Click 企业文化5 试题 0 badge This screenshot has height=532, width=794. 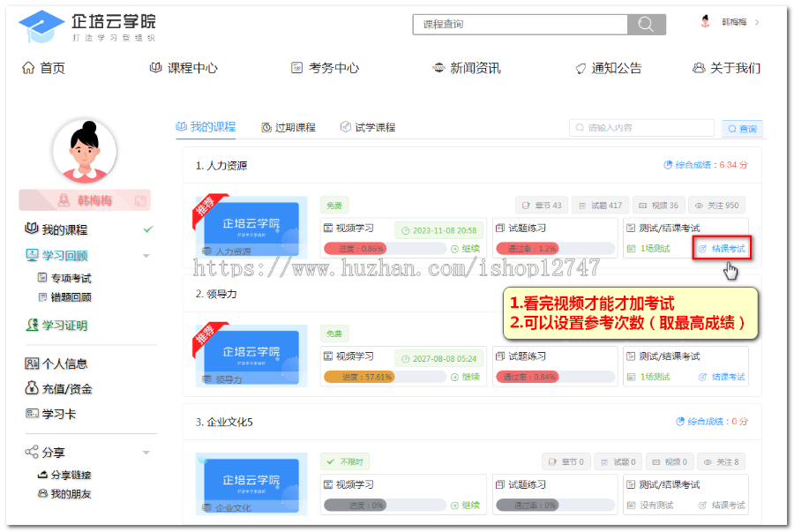click(618, 461)
